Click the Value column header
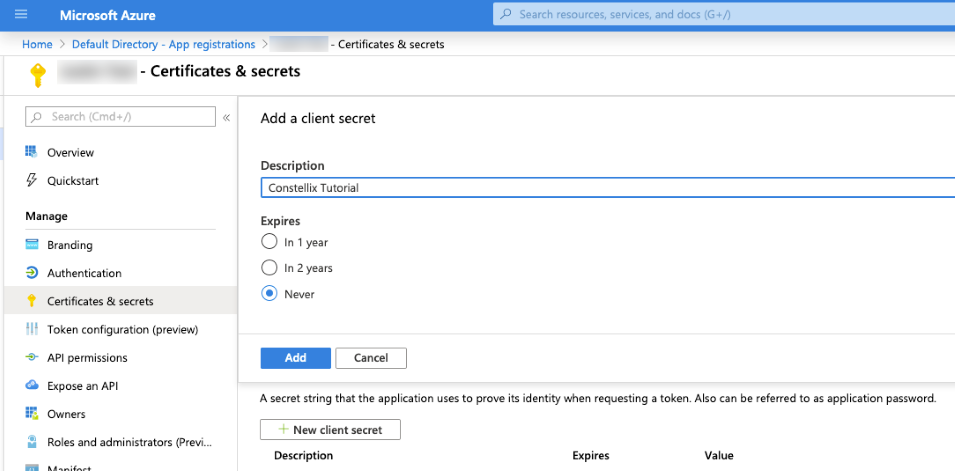This screenshot has height=471, width=955. pyautogui.click(x=719, y=455)
